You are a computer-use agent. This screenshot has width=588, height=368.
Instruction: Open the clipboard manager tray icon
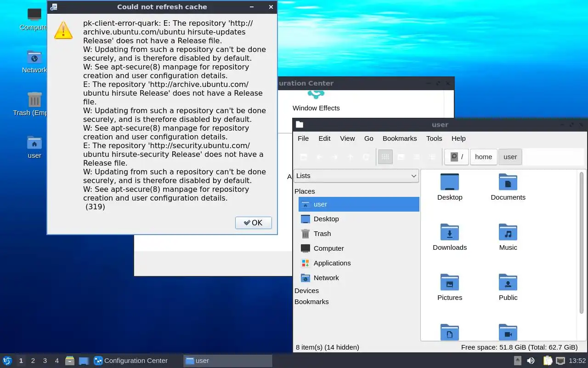tap(548, 361)
